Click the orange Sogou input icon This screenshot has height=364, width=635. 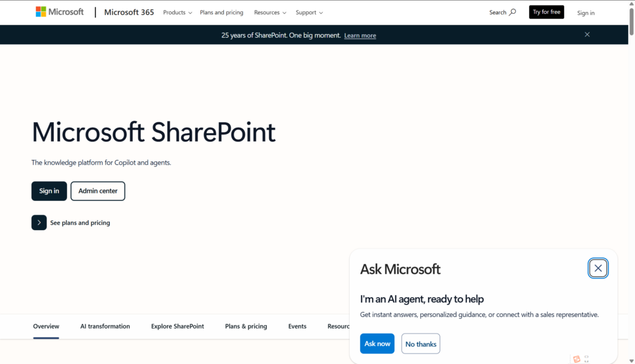click(x=577, y=359)
